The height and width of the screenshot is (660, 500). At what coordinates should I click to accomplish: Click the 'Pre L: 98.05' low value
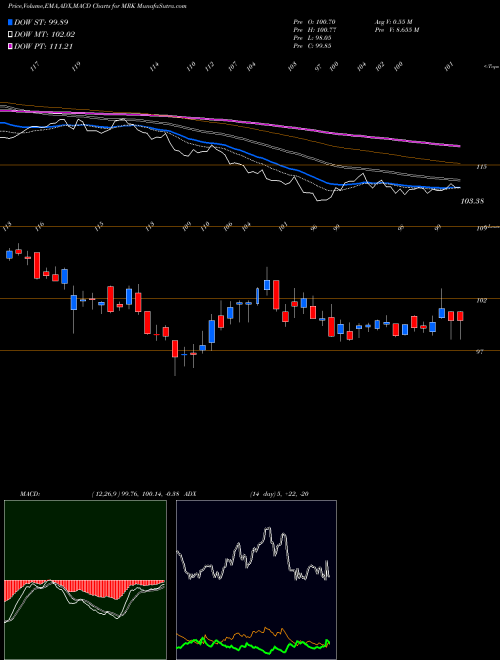click(x=312, y=38)
